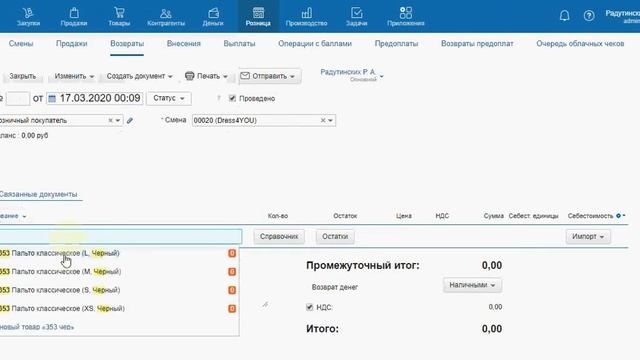Click the question mark hint near Проведено
Screen dimensions: 640x360
(219, 98)
